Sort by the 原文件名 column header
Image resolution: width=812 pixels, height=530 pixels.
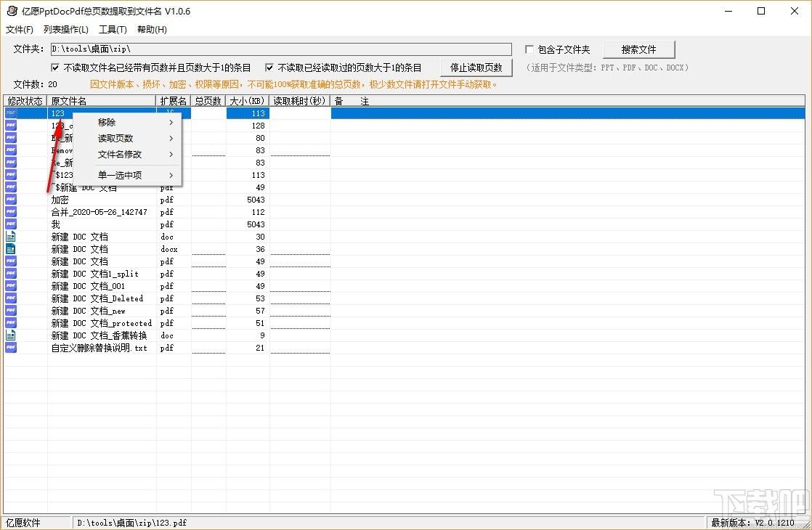(102, 101)
